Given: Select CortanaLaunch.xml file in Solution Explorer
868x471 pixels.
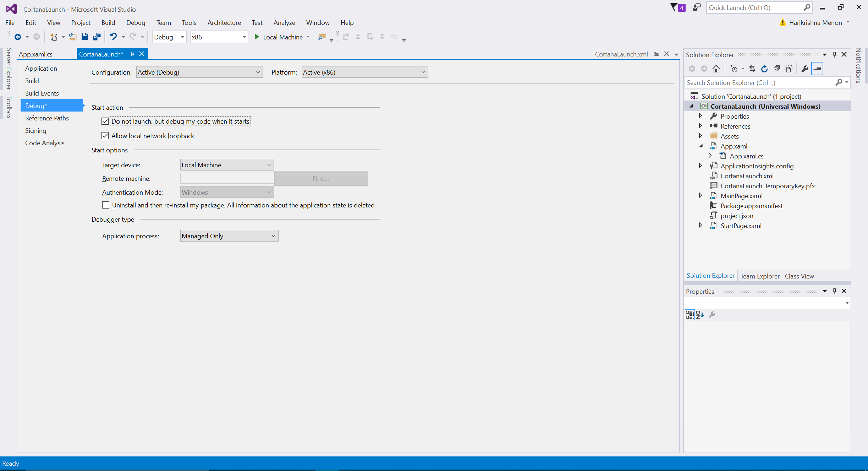Looking at the screenshot, I should tap(747, 176).
